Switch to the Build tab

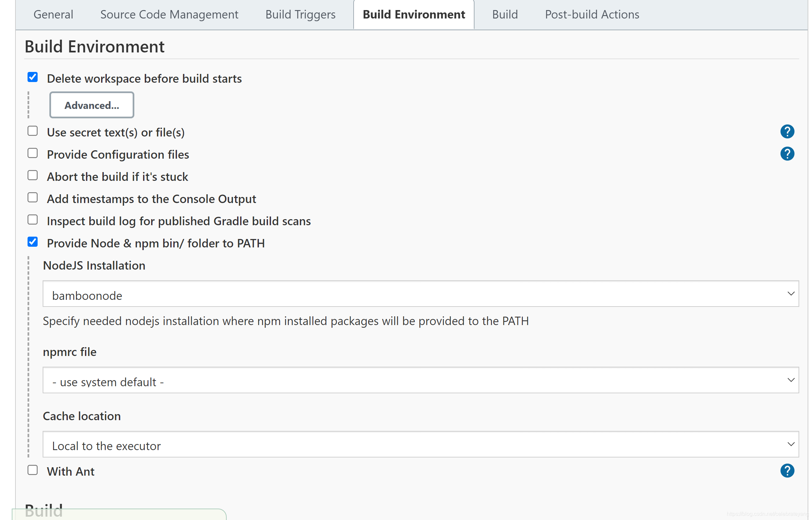[504, 14]
